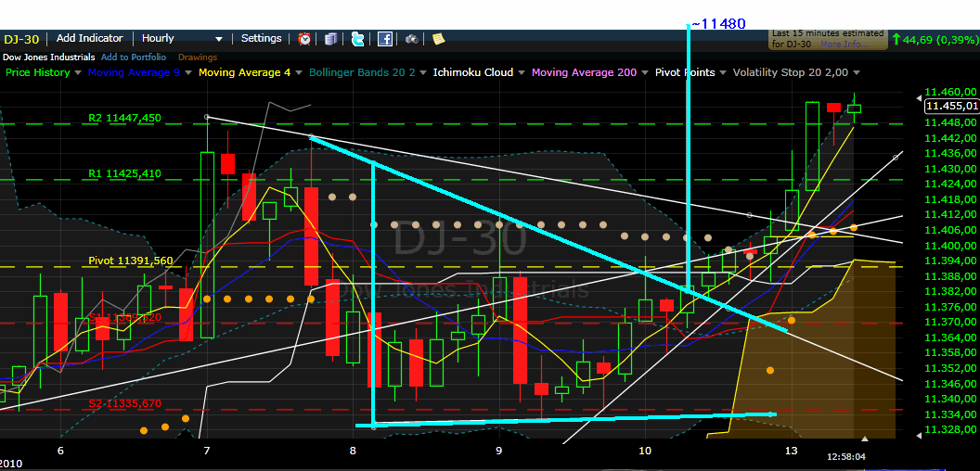This screenshot has height=471, width=980.
Task: Click the 44,69 (0,39%) change value
Action: (939, 40)
